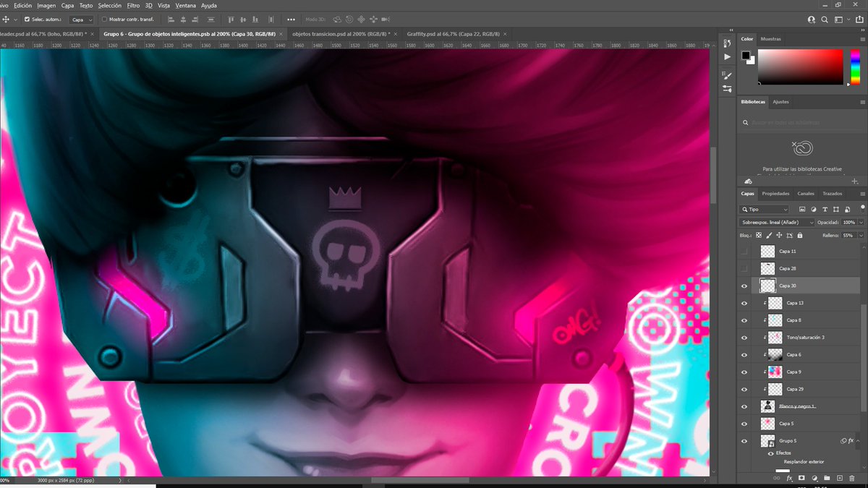Switch to Canales tab
The image size is (868, 488).
805,194
